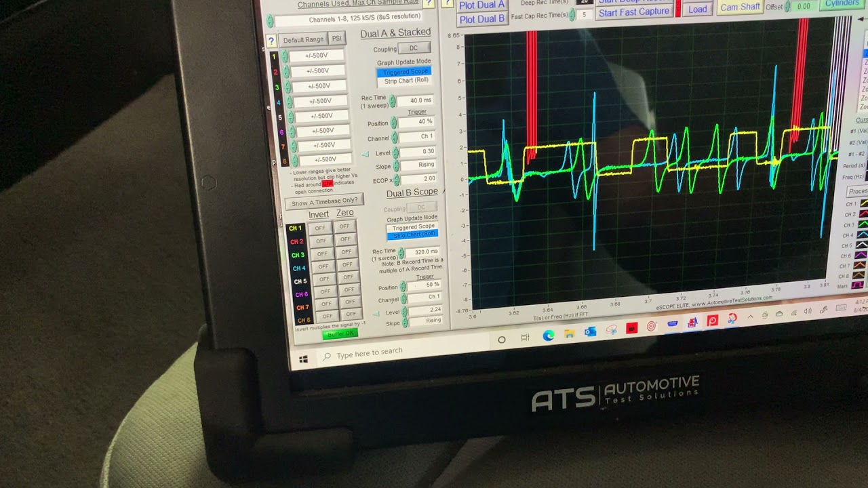Launch Microsoft Edge from the taskbar

(x=548, y=335)
